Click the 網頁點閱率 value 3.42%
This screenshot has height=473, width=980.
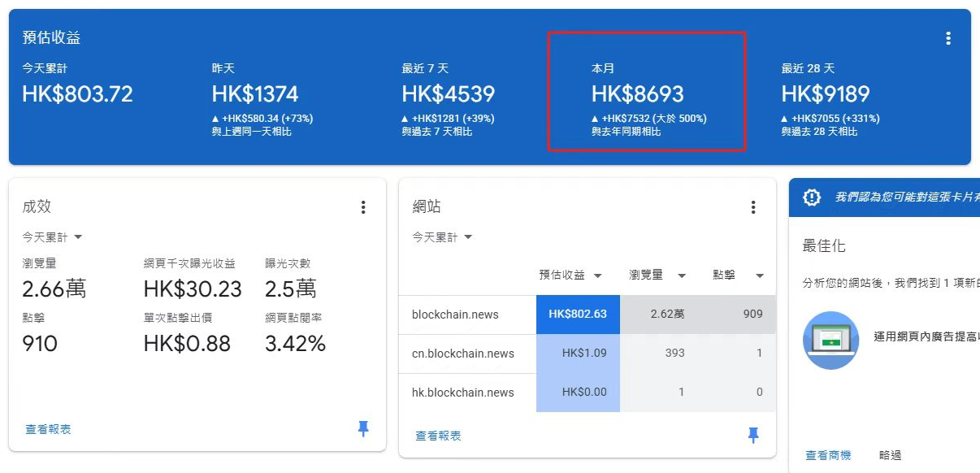[x=295, y=344]
